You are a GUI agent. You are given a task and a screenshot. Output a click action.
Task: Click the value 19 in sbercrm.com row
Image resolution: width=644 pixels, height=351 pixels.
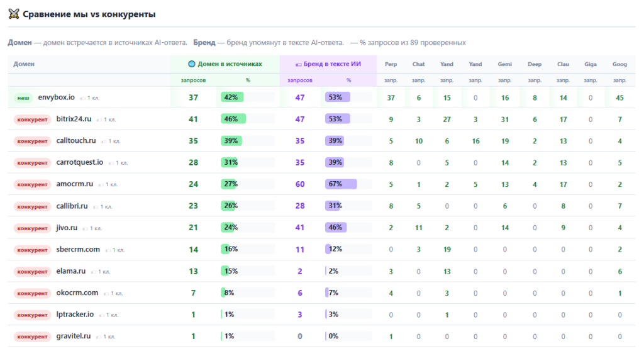tap(447, 250)
